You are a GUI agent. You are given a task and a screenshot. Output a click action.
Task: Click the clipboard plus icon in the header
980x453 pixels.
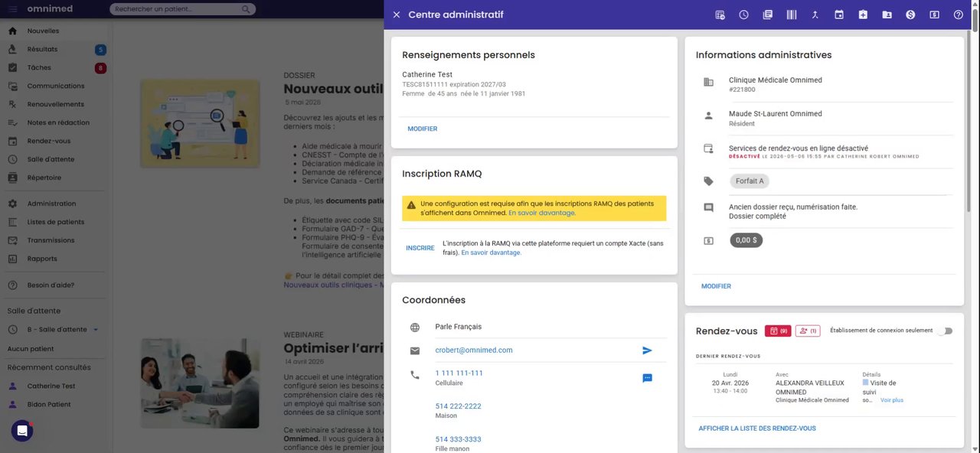point(863,15)
